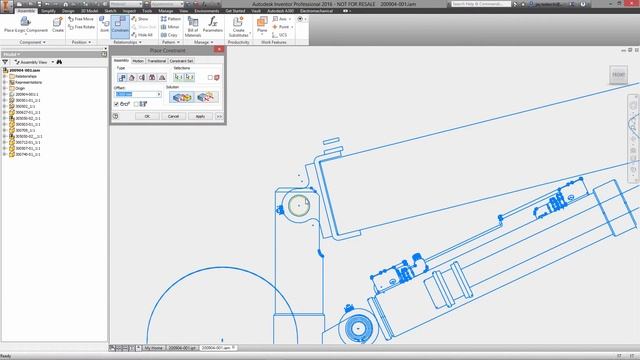Open the Sketch ribbon tab
This screenshot has height=360, width=640.
(x=110, y=11)
